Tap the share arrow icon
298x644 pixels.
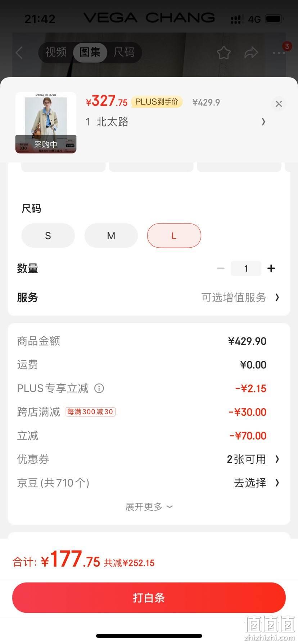[x=251, y=53]
